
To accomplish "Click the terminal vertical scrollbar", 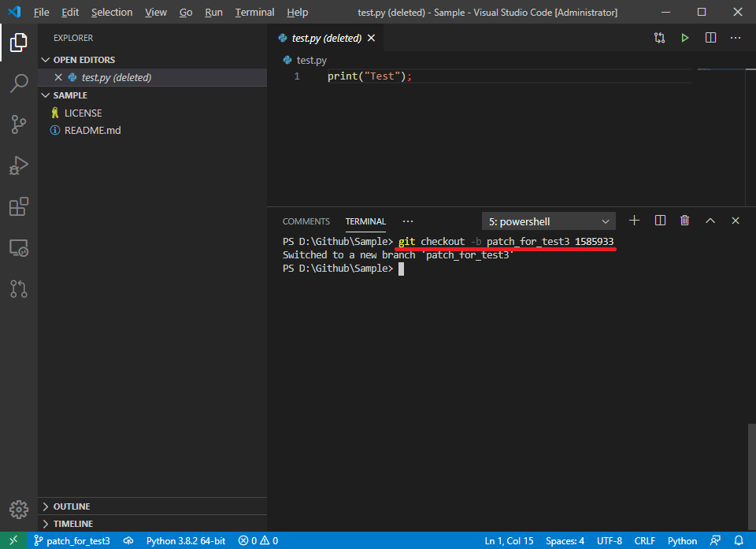I will point(751,477).
